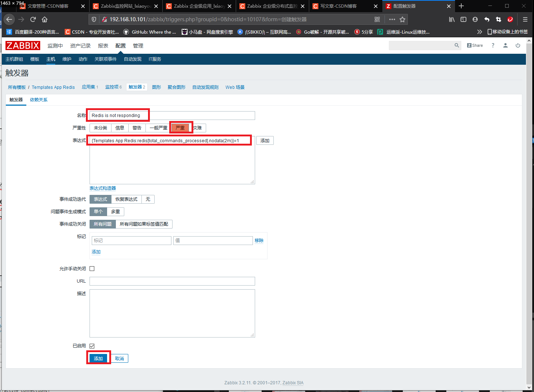Open the Templates App Redis breadcrumb link
534x392 pixels.
(53, 87)
